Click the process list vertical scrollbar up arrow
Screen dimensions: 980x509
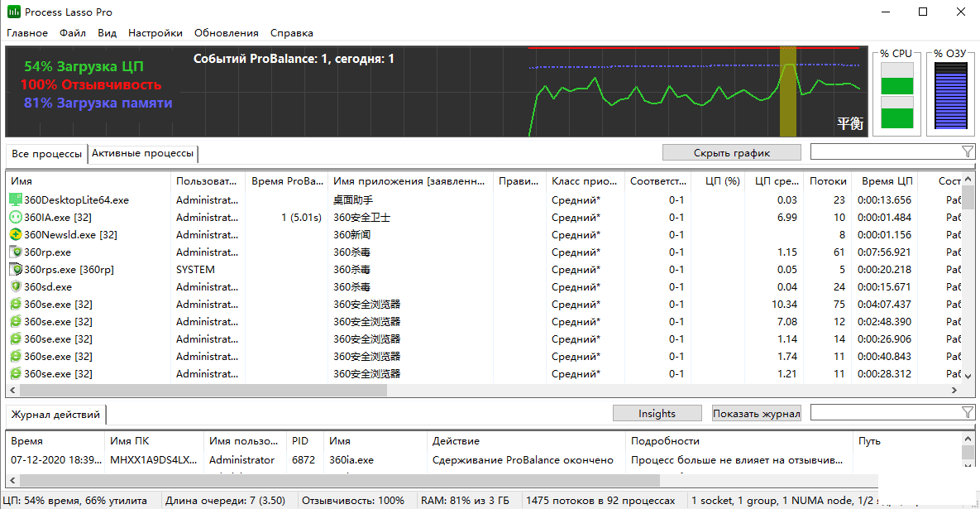[x=968, y=180]
